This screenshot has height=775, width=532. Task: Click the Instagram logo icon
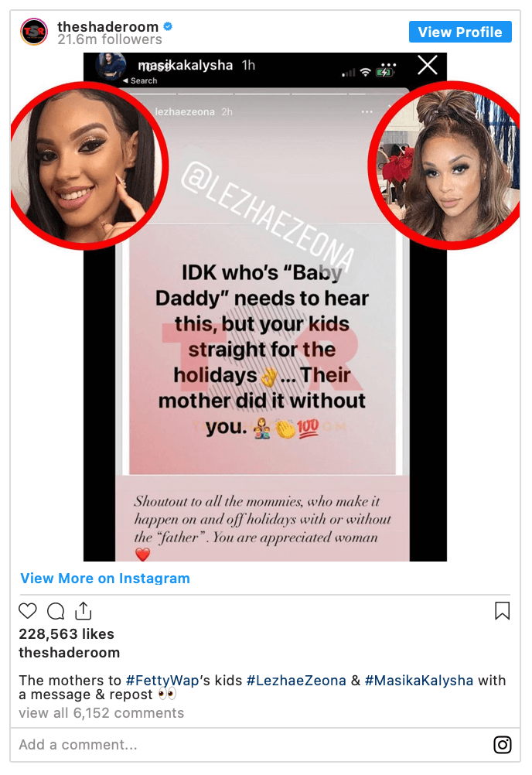click(x=503, y=744)
